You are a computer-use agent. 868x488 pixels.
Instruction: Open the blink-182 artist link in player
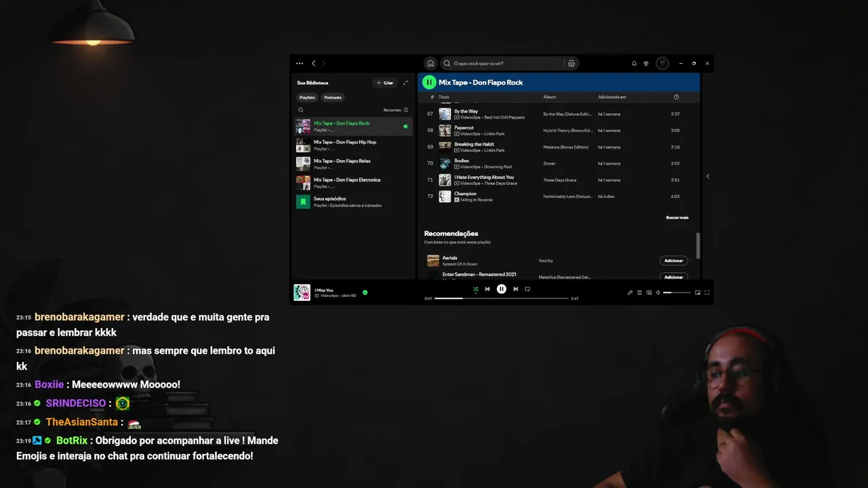click(349, 296)
